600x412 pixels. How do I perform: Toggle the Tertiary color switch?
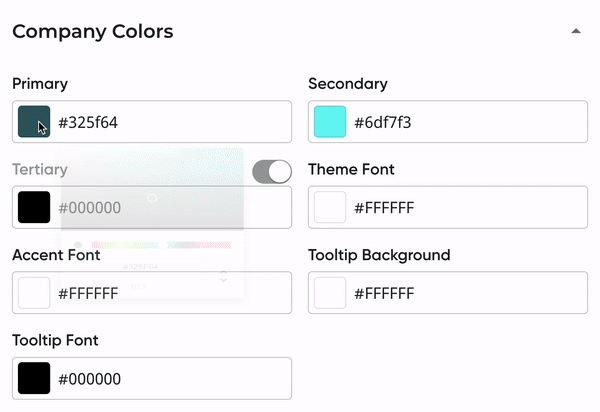(x=272, y=171)
